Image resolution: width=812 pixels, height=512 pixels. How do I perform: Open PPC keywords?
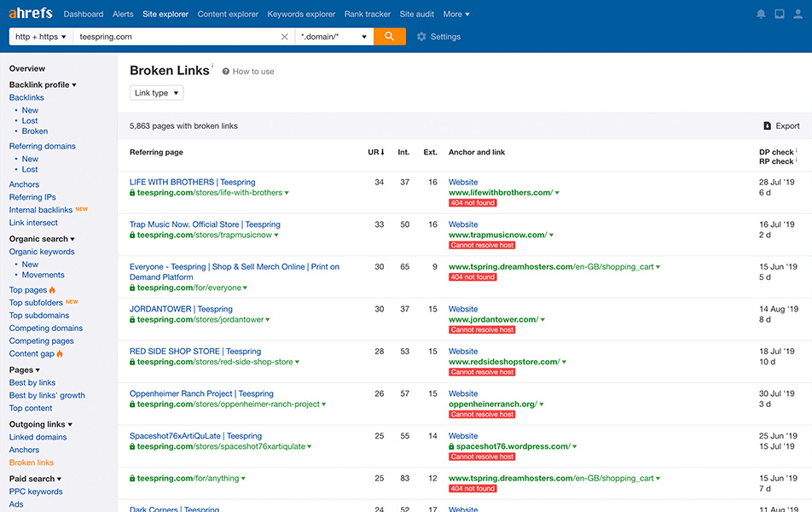click(x=36, y=492)
